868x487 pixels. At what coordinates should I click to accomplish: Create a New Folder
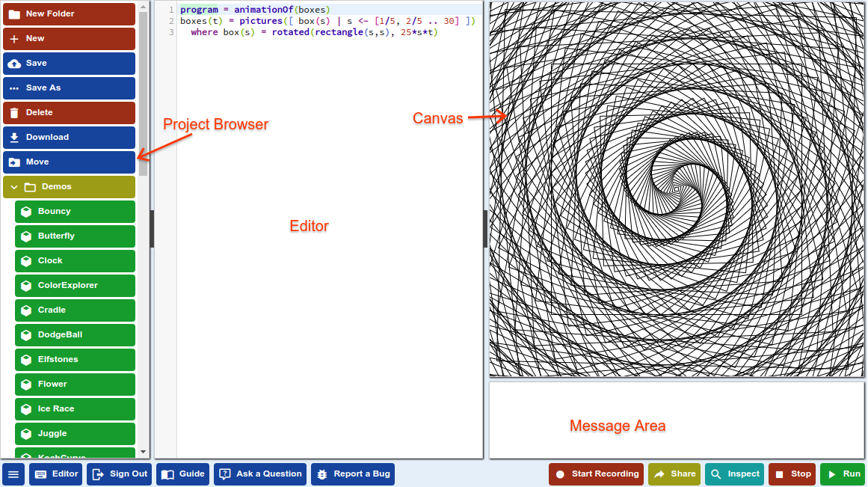[x=69, y=13]
